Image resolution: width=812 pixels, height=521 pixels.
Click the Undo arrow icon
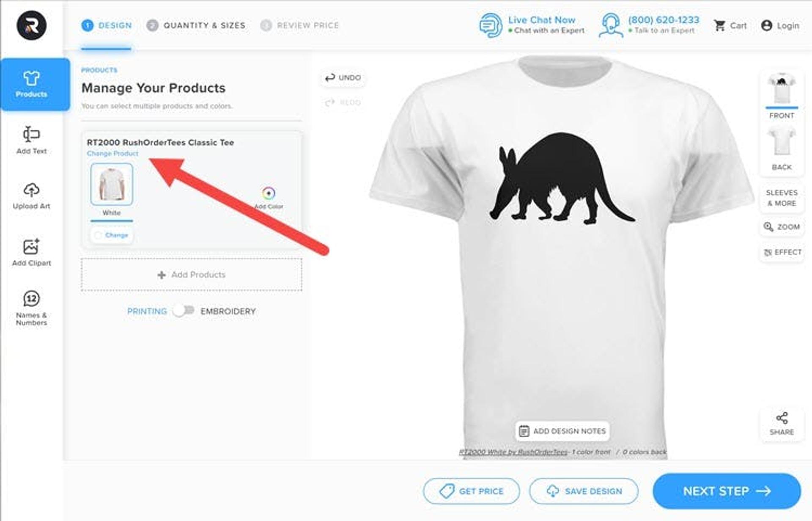(330, 77)
